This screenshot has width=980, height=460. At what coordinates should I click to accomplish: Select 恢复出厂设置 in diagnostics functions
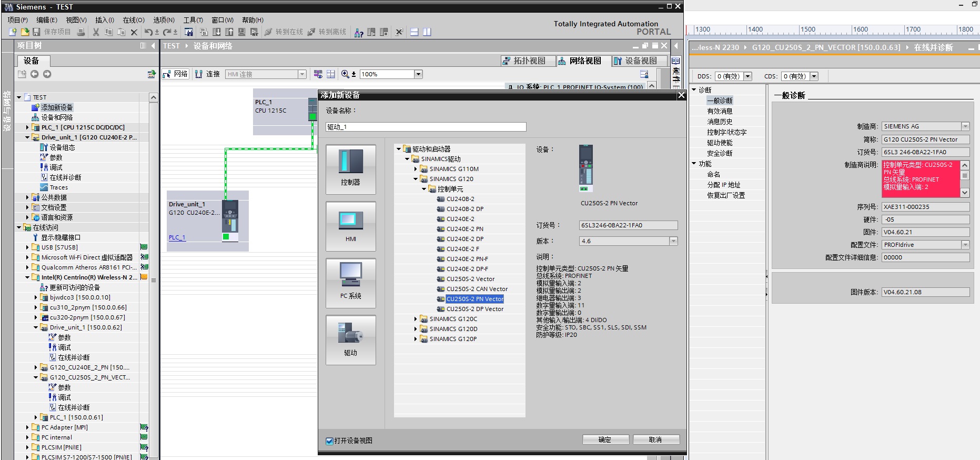[726, 195]
